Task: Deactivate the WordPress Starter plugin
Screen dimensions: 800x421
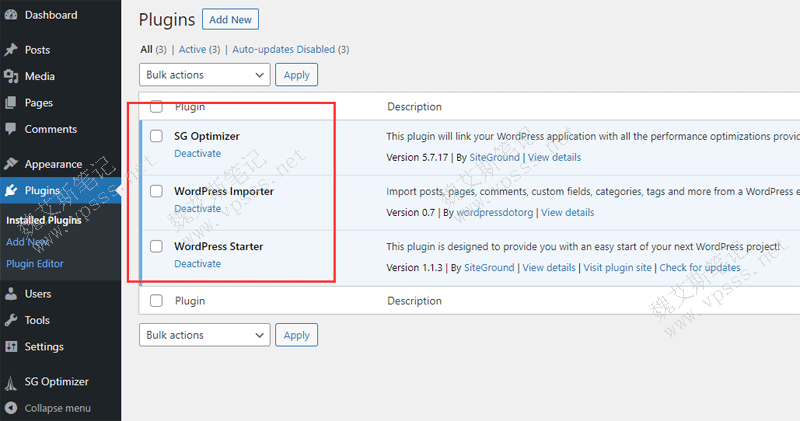Action: pos(197,263)
